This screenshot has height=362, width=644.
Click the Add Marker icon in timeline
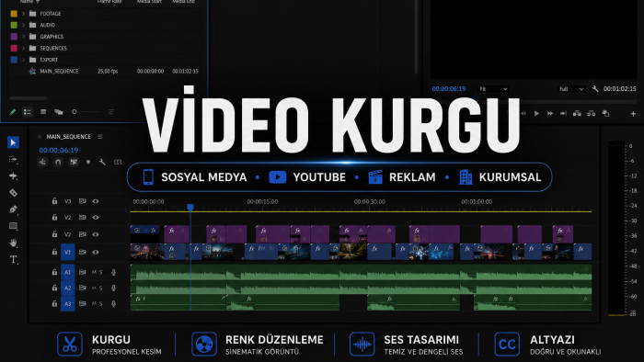(88, 162)
